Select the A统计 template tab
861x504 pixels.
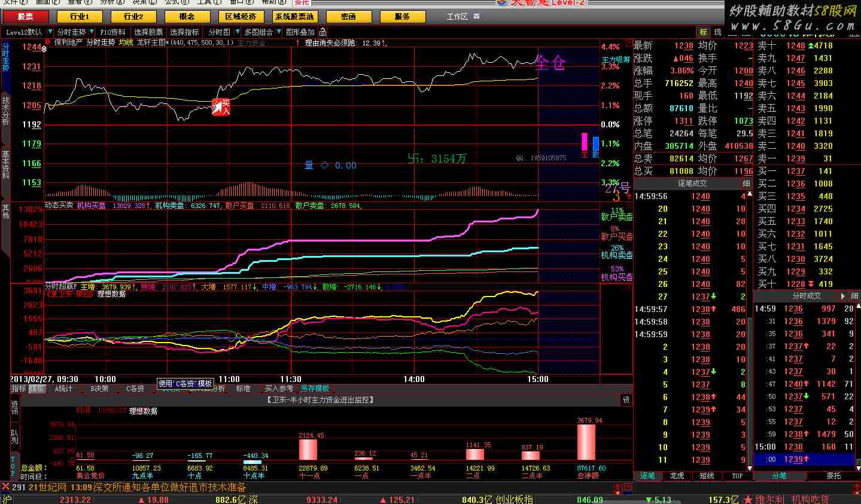63,389
